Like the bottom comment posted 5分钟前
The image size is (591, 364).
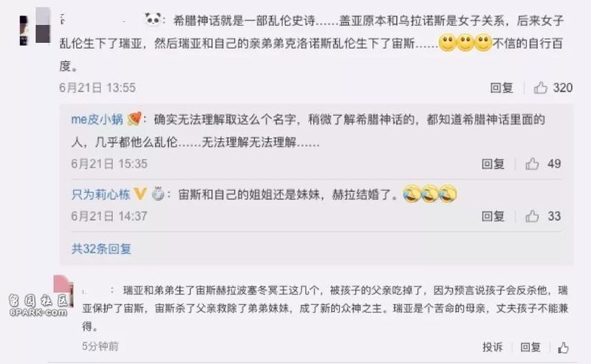tap(563, 348)
